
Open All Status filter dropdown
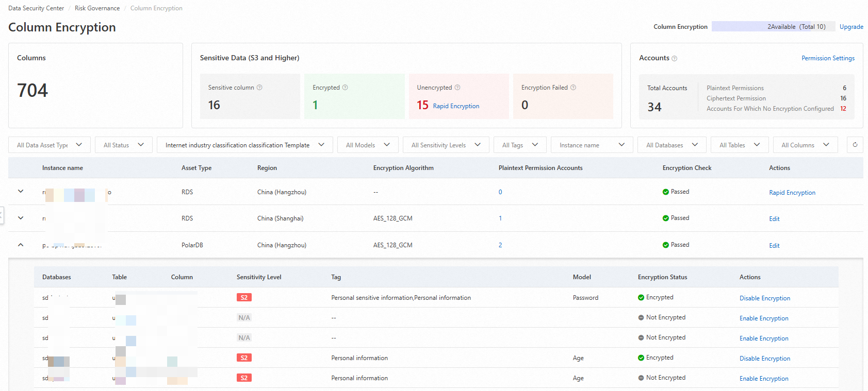[x=124, y=145]
